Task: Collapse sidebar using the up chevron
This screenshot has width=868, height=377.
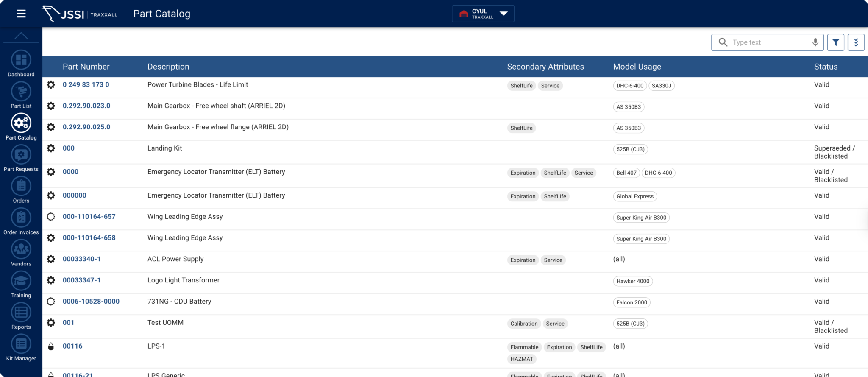Action: 21,36
